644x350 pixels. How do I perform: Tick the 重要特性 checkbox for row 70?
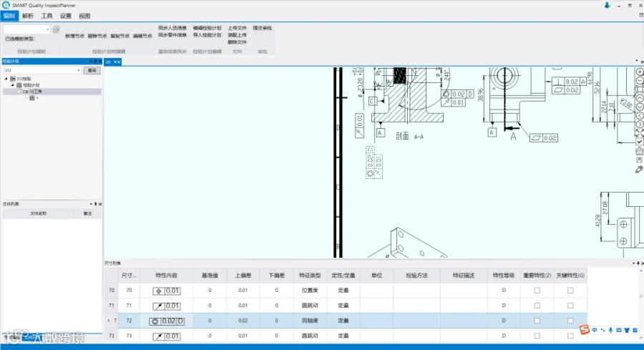(x=537, y=291)
